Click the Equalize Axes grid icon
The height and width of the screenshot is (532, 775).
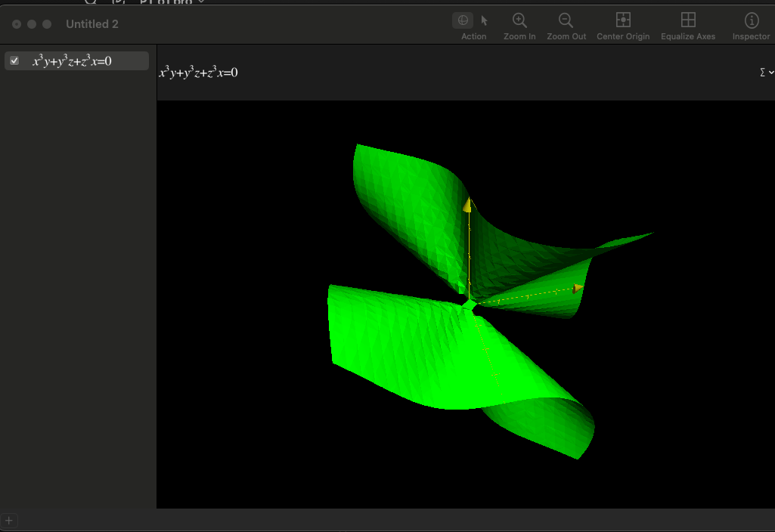coord(688,20)
